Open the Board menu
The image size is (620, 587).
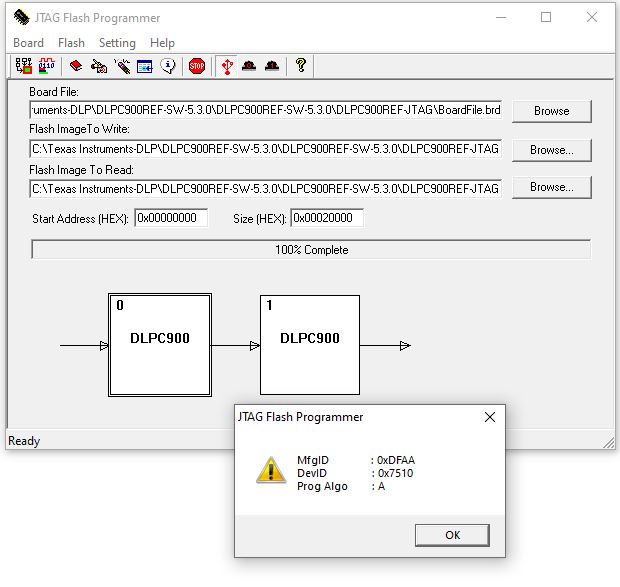pos(28,43)
